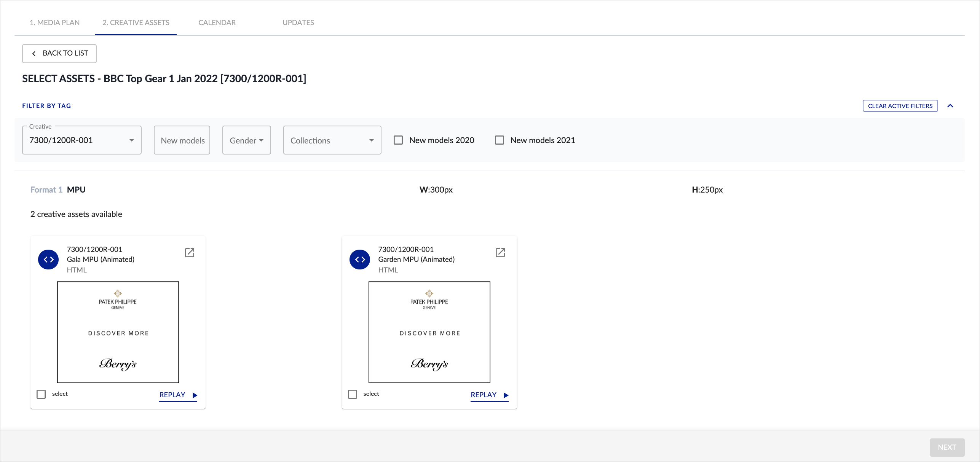Switch to the 1. Media Plan tab
Screen dimensions: 980x462
pos(54,22)
